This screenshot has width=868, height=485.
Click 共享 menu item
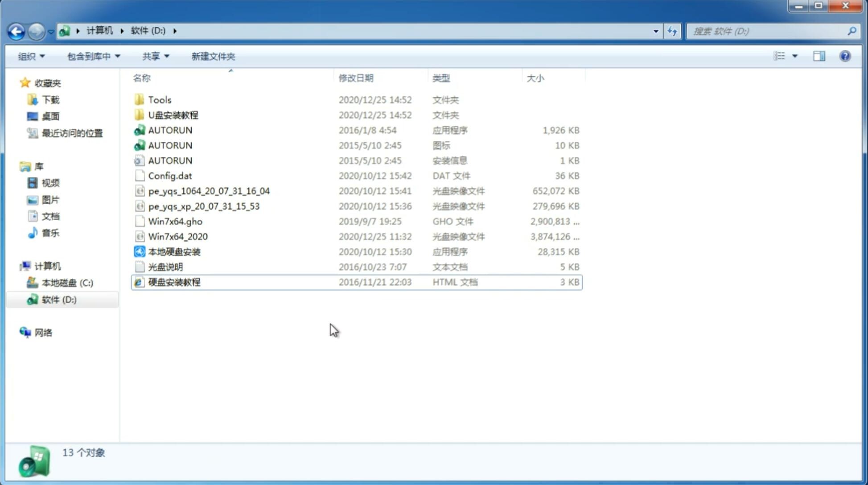154,56
